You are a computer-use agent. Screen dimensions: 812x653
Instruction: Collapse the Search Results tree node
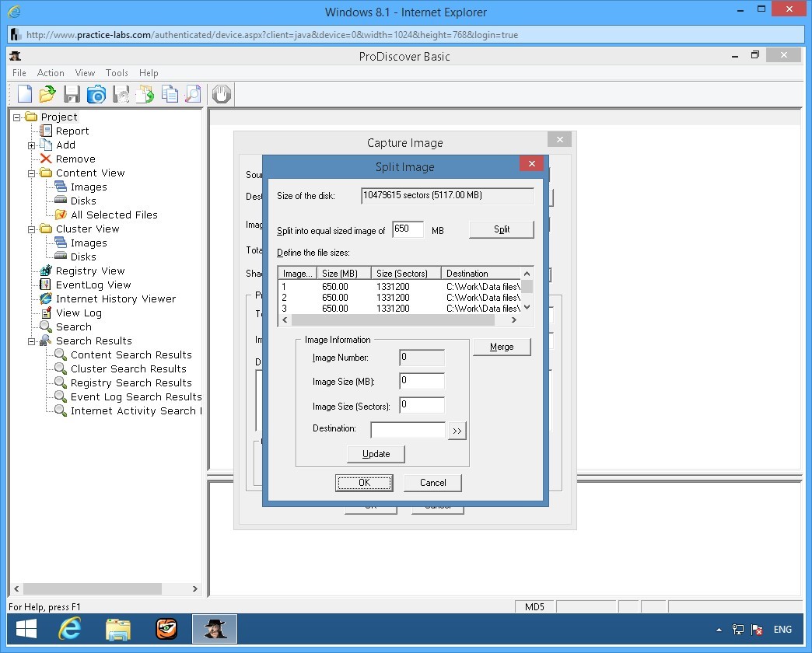pyautogui.click(x=32, y=341)
